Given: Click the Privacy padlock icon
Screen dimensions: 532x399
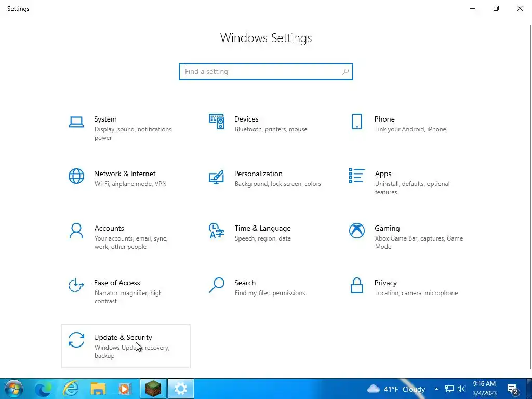Looking at the screenshot, I should point(356,285).
